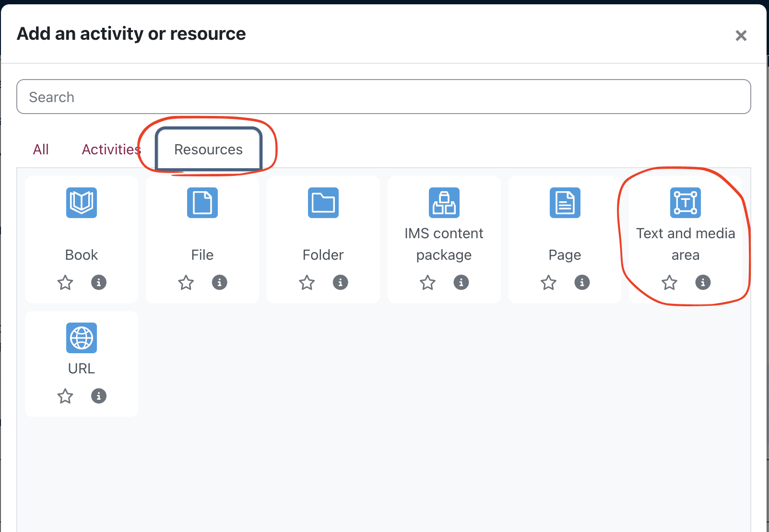Image resolution: width=769 pixels, height=532 pixels.
Task: Mark URL as a starred favourite
Action: (x=65, y=396)
